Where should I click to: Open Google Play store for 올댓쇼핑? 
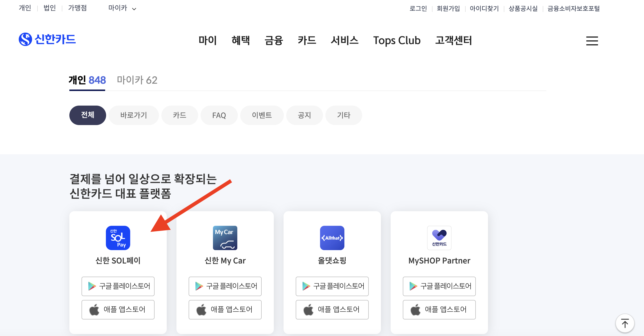[x=332, y=286]
